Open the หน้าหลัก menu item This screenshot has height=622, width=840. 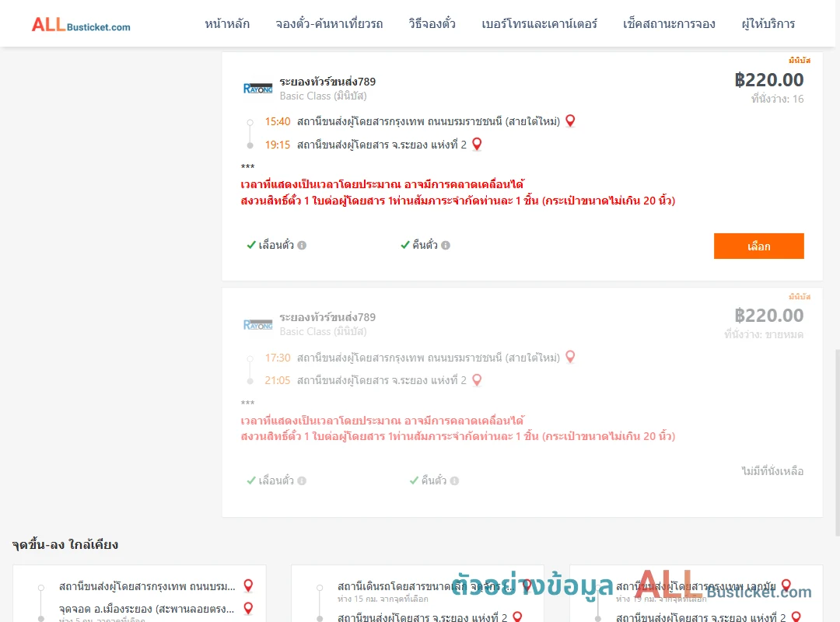[227, 24]
